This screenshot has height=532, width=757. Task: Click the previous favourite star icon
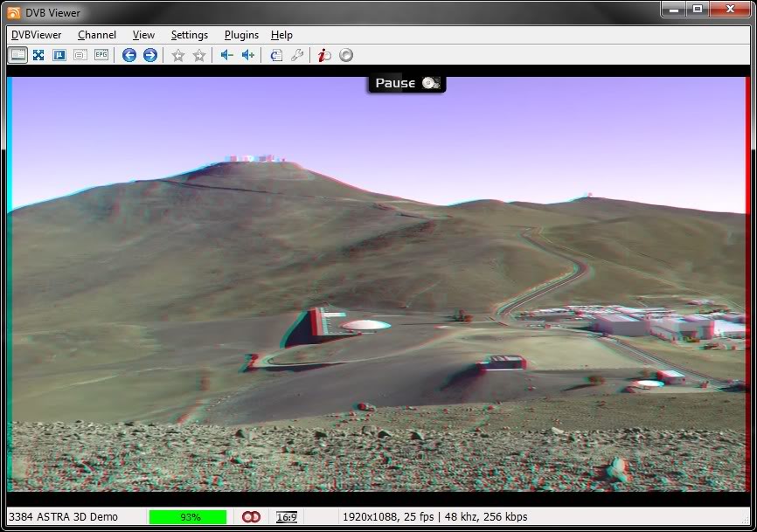(178, 55)
